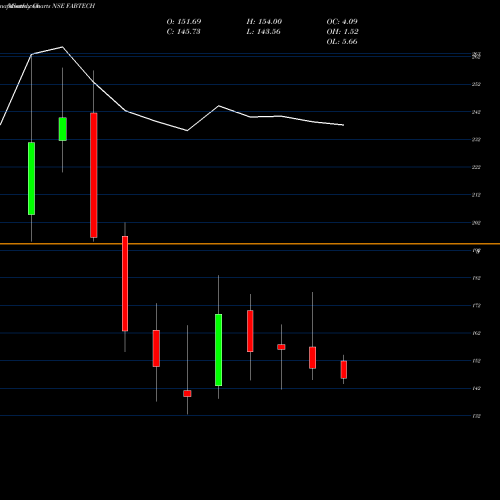Click the rightmost red candle
500x500 pixels.
pos(344,370)
